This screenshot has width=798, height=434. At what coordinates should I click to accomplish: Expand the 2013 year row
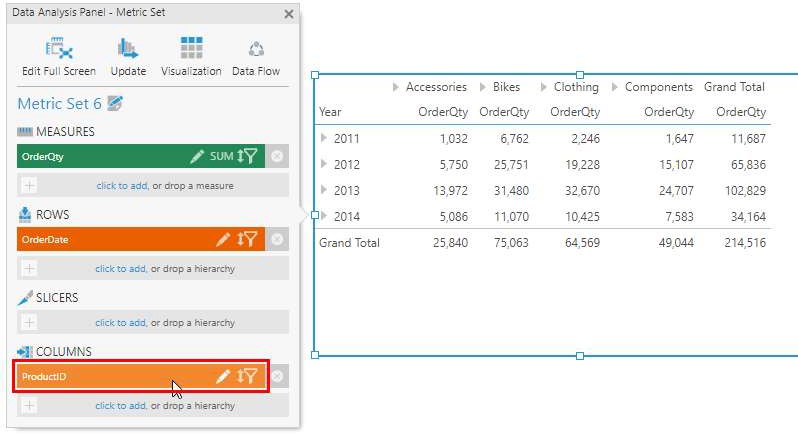click(x=323, y=191)
